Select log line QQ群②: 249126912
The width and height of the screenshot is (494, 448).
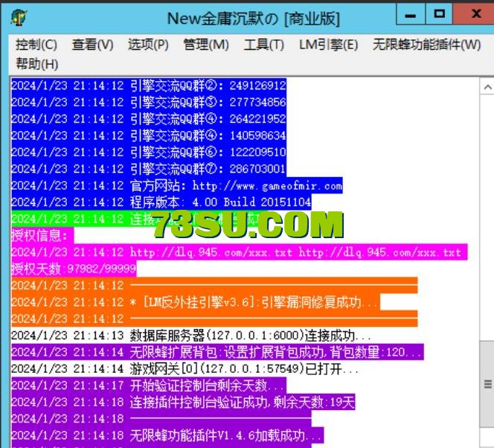click(x=149, y=86)
